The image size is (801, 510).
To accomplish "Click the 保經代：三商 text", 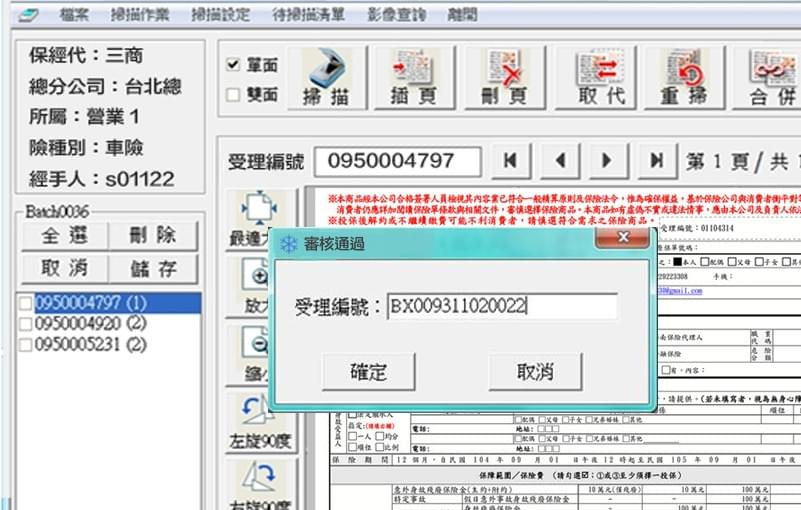I will point(86,55).
